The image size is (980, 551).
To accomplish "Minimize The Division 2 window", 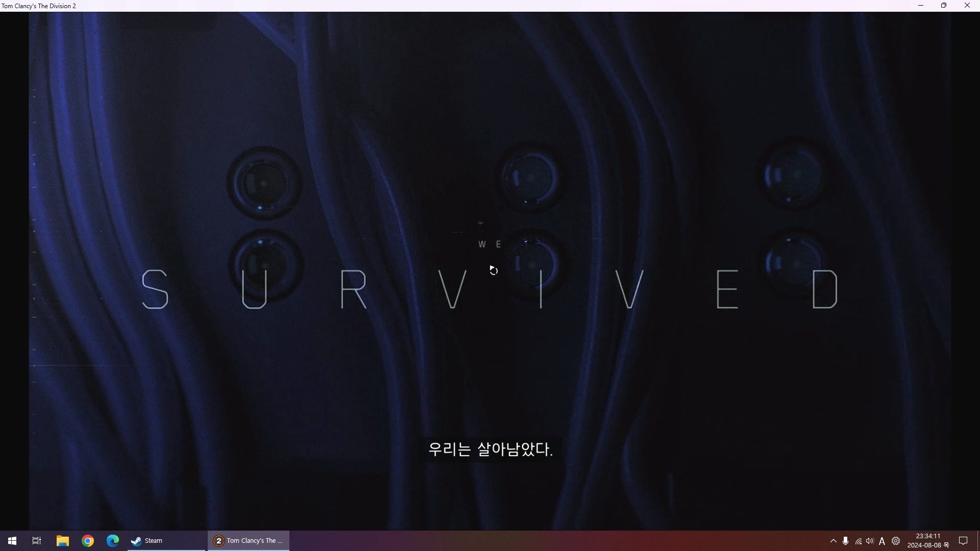I will pyautogui.click(x=921, y=6).
